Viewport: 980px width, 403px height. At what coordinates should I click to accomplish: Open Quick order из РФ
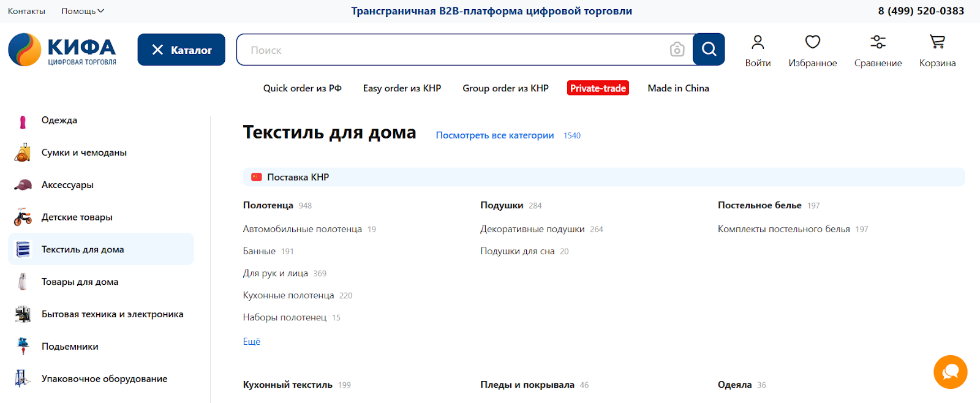click(302, 88)
